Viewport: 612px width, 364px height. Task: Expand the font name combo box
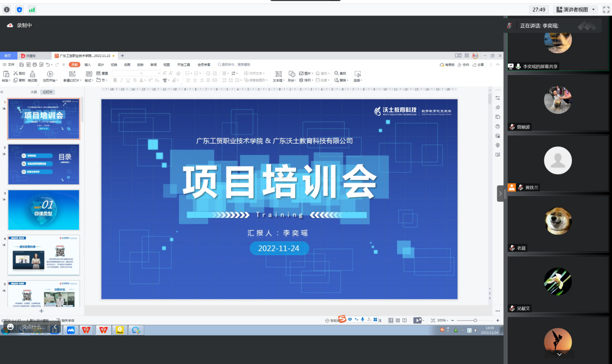pos(140,73)
